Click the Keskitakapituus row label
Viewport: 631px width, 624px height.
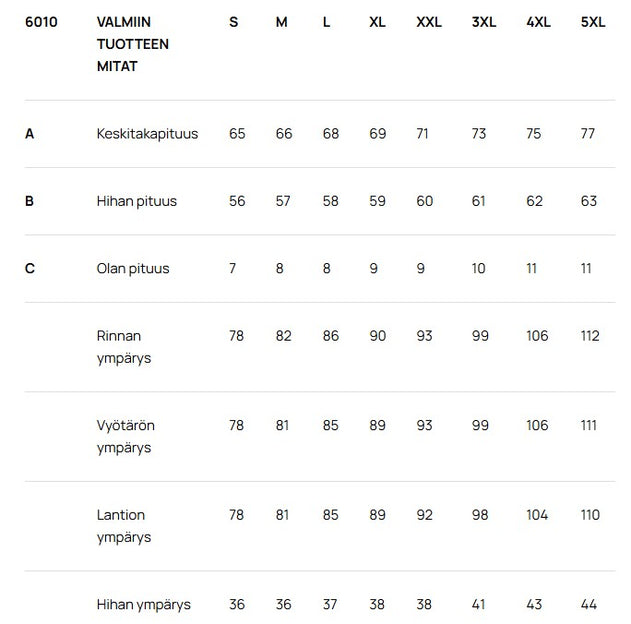point(147,134)
